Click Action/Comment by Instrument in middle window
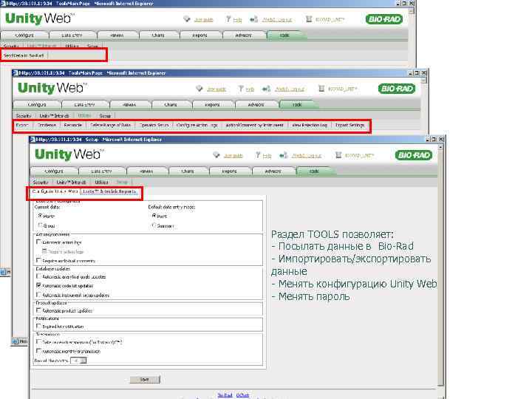This screenshot has height=399, width=532. tap(254, 125)
